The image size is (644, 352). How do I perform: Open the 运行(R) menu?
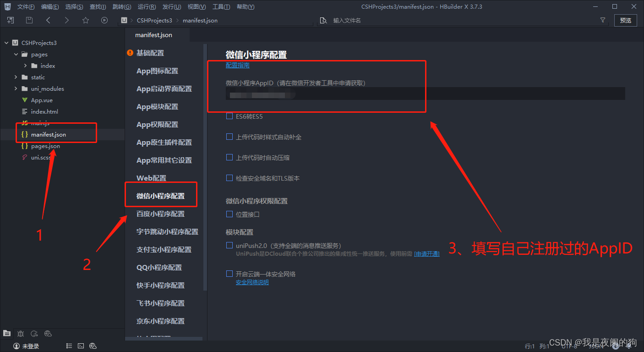147,7
